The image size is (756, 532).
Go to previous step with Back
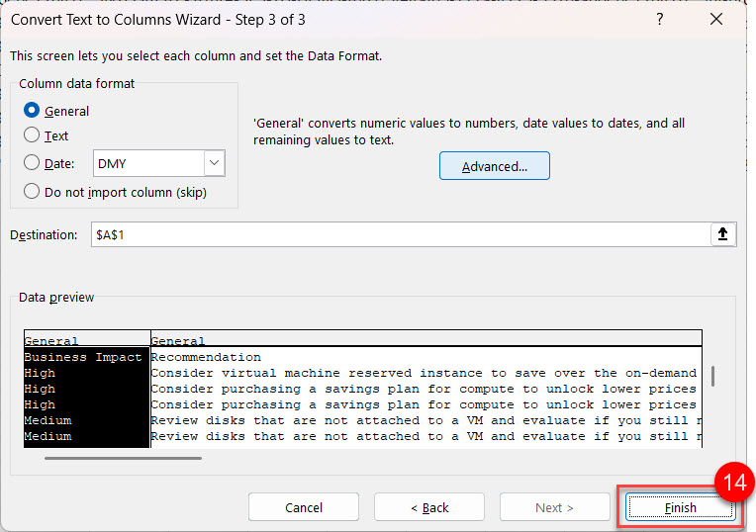(428, 507)
